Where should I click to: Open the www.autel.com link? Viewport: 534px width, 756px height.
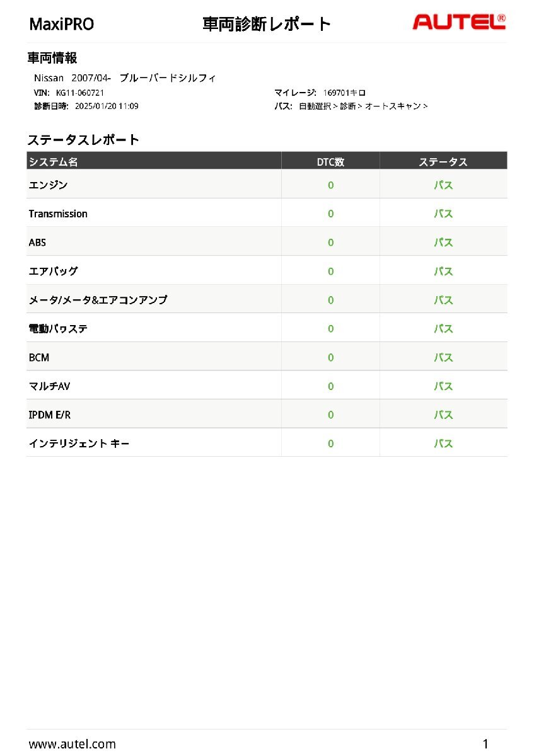(73, 744)
